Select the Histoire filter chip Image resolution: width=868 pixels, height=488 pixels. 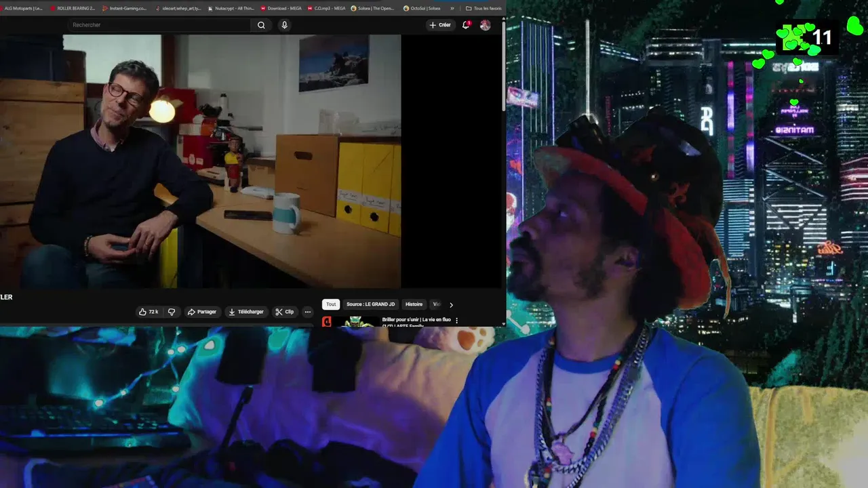pyautogui.click(x=414, y=304)
